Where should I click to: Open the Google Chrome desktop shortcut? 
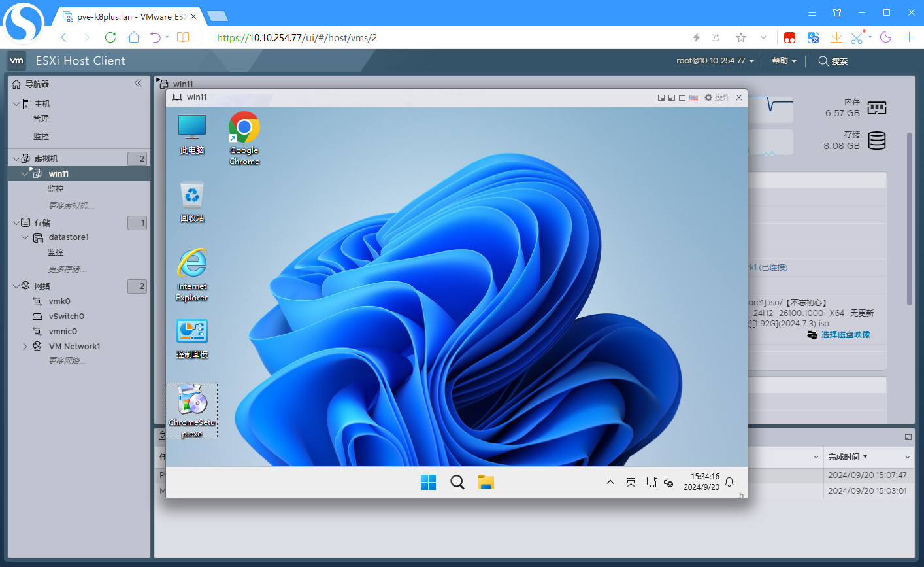pyautogui.click(x=244, y=138)
